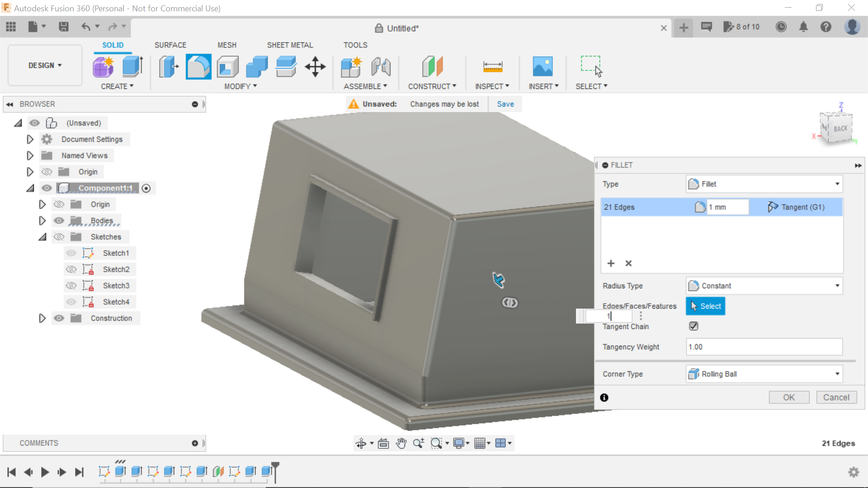Image resolution: width=868 pixels, height=488 pixels.
Task: Open the Corner Type dropdown showing Rolling Ball
Action: [x=763, y=374]
